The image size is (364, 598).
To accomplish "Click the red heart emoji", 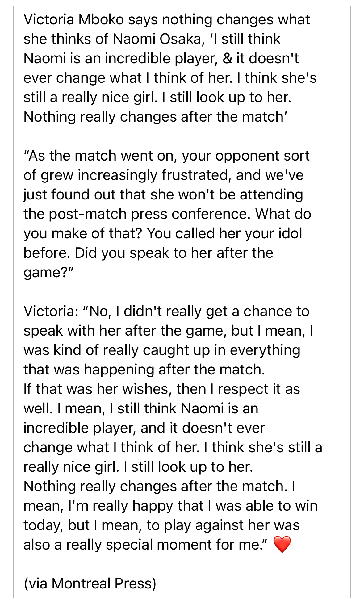I will (282, 545).
